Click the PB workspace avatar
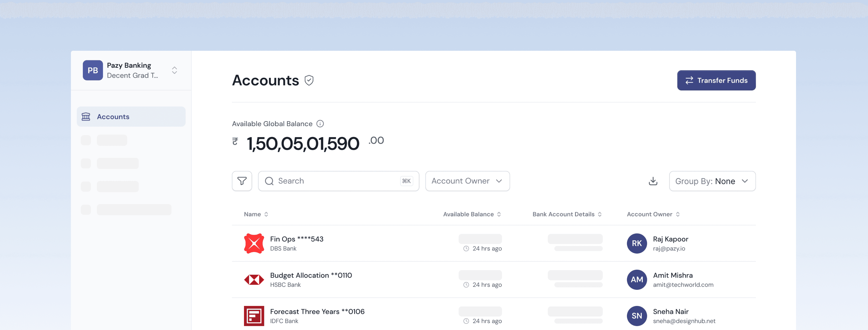 (x=92, y=70)
